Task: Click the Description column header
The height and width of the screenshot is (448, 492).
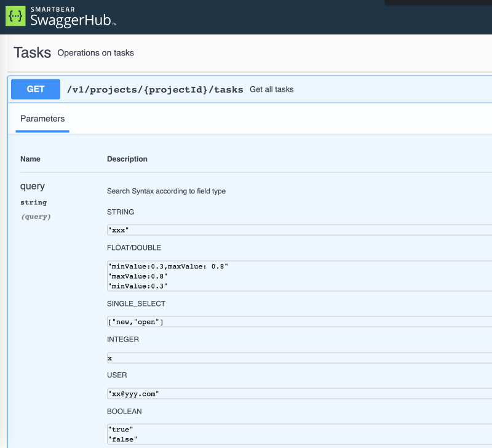Action: [127, 159]
